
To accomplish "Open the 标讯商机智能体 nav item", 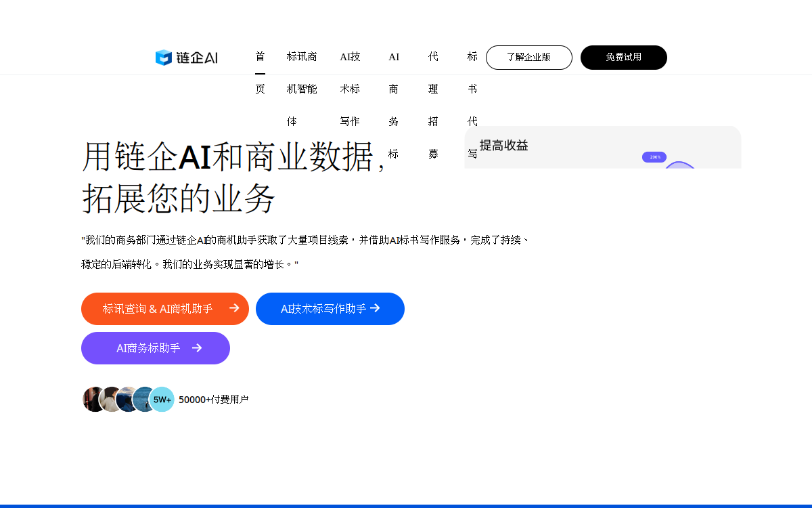I will [x=302, y=89].
